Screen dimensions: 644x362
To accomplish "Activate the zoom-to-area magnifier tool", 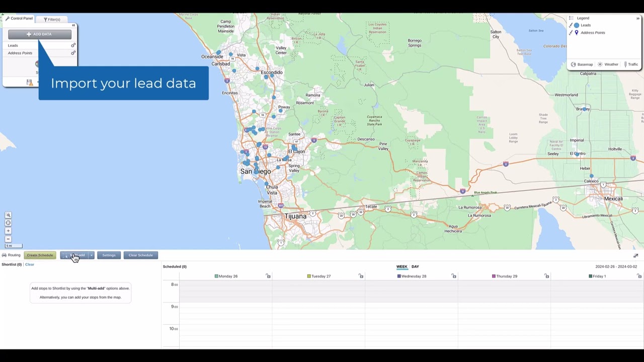I will [8, 215].
